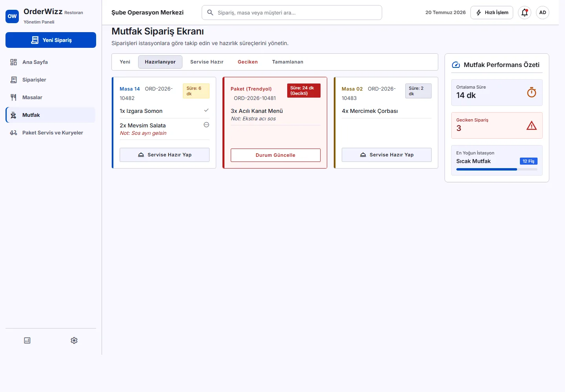Select Mutfak in sidebar
The width and height of the screenshot is (565, 392).
point(51,115)
